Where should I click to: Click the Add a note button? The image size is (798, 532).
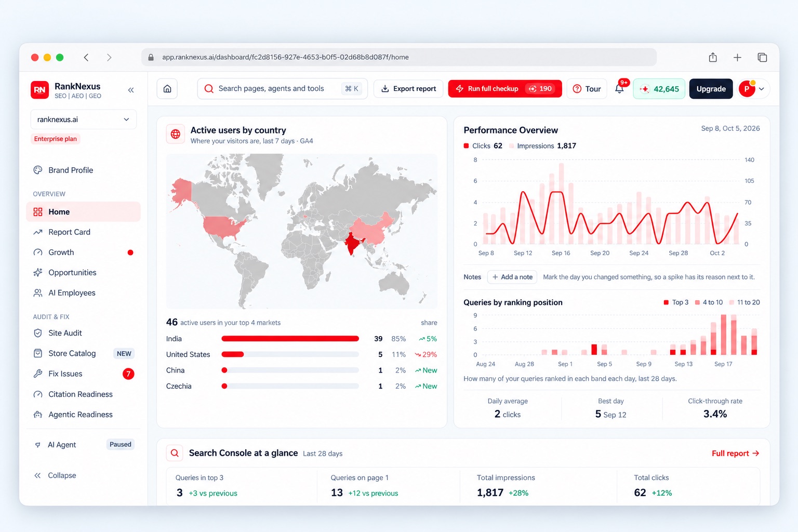point(512,277)
